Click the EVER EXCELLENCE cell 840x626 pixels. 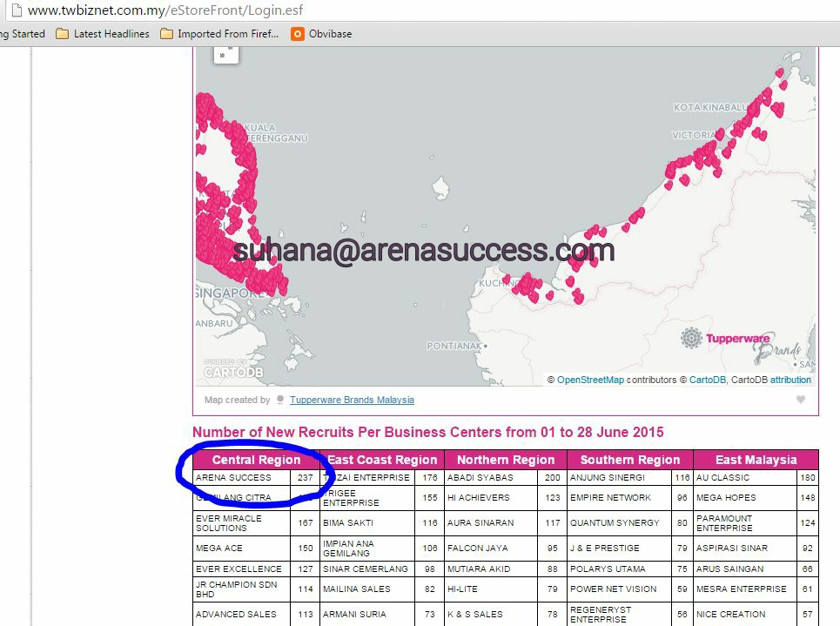242,569
